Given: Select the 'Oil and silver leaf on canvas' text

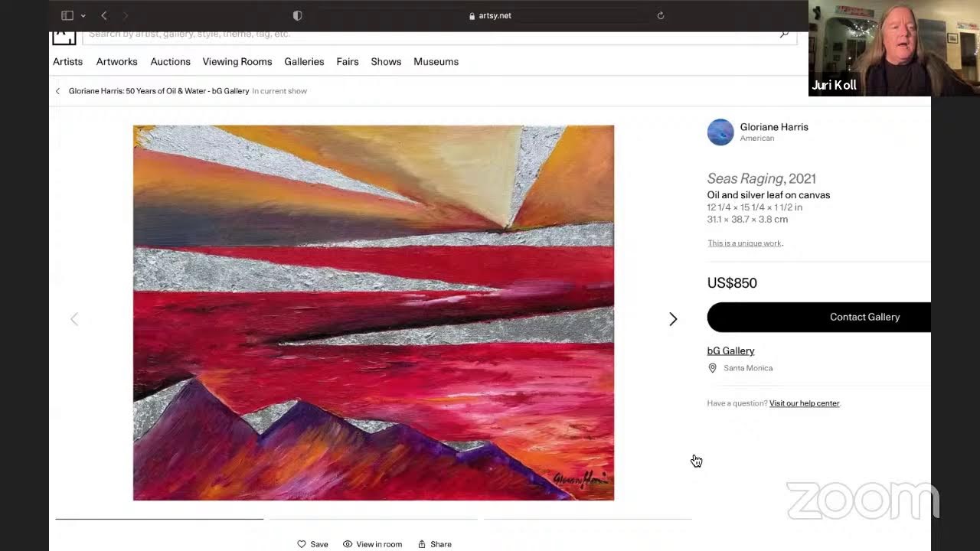Looking at the screenshot, I should tap(769, 195).
